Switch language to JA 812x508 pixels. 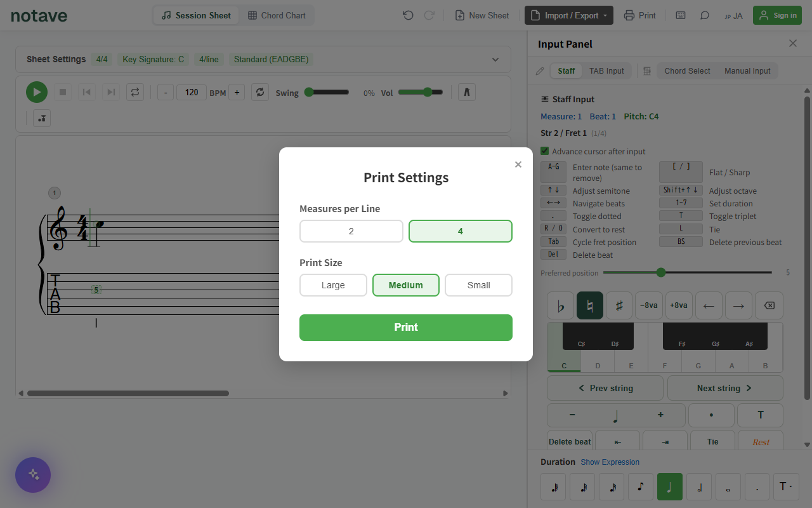(733, 16)
